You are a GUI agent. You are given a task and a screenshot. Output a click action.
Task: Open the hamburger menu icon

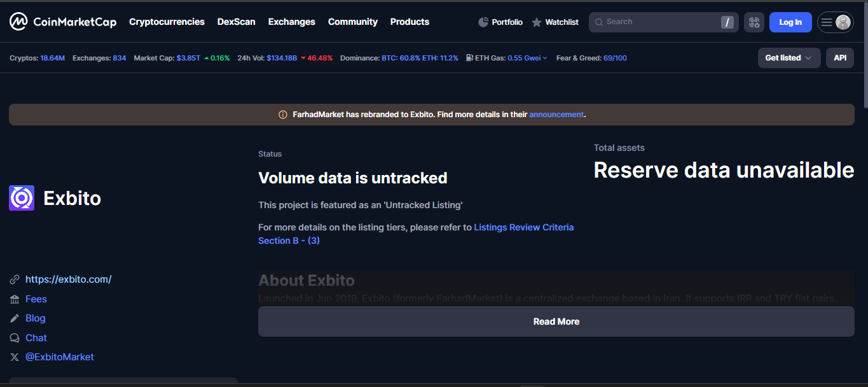click(827, 22)
